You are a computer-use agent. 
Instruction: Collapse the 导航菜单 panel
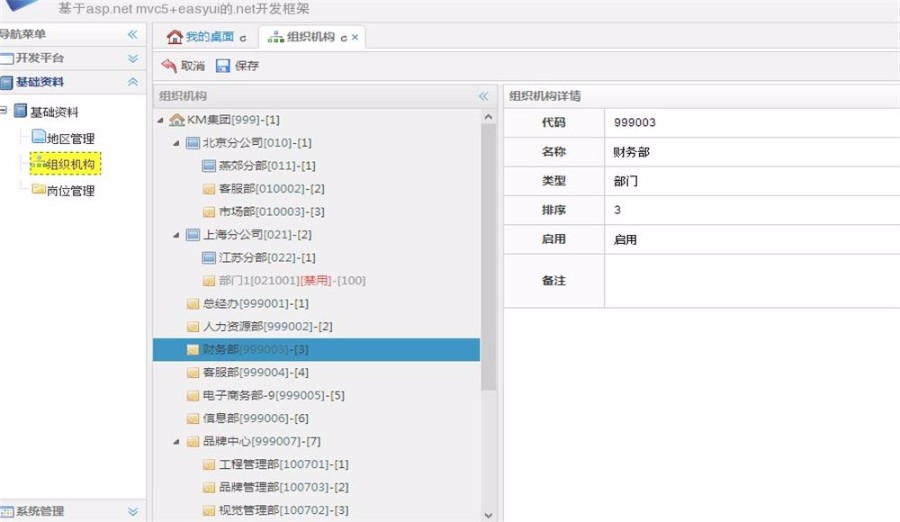coord(133,34)
